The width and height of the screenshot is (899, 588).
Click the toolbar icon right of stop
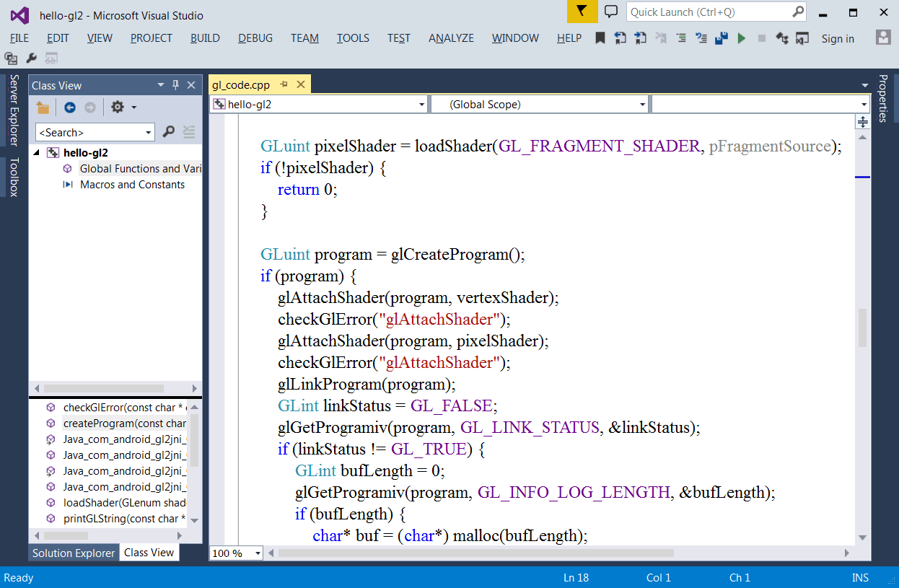click(782, 38)
